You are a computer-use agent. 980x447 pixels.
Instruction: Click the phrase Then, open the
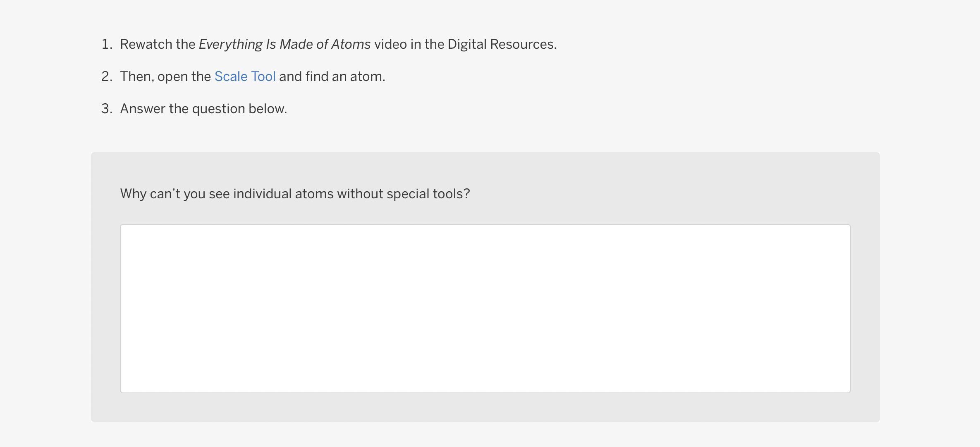(165, 76)
